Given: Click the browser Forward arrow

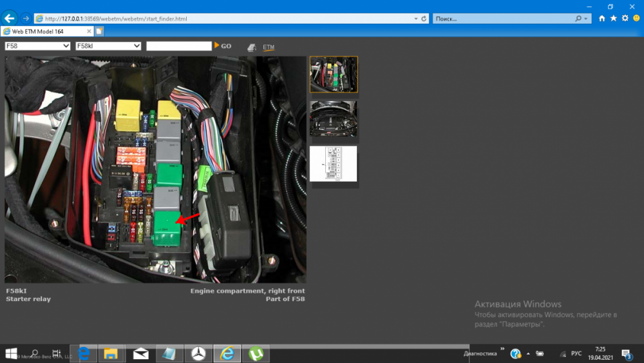Looking at the screenshot, I should [26, 19].
